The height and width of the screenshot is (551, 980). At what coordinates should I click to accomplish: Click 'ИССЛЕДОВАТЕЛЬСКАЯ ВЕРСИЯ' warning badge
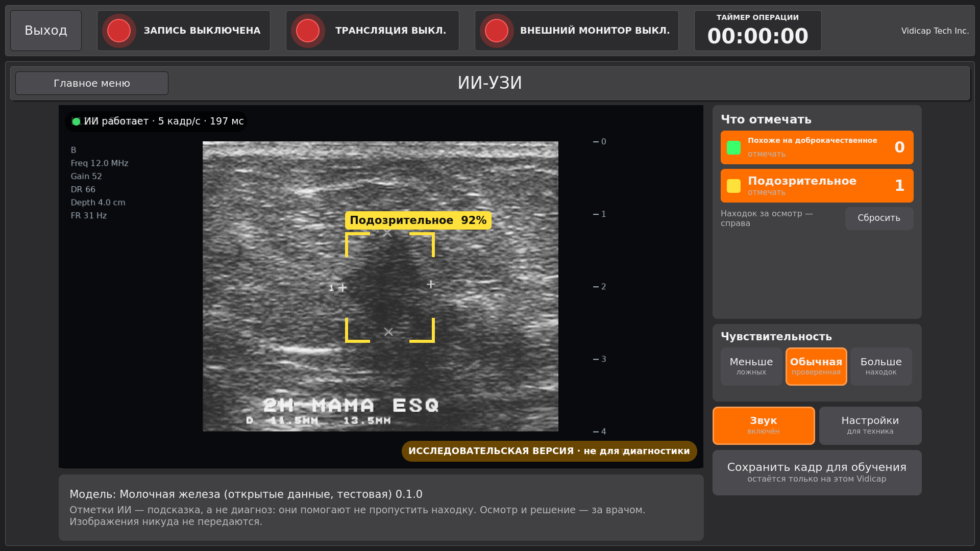click(549, 451)
